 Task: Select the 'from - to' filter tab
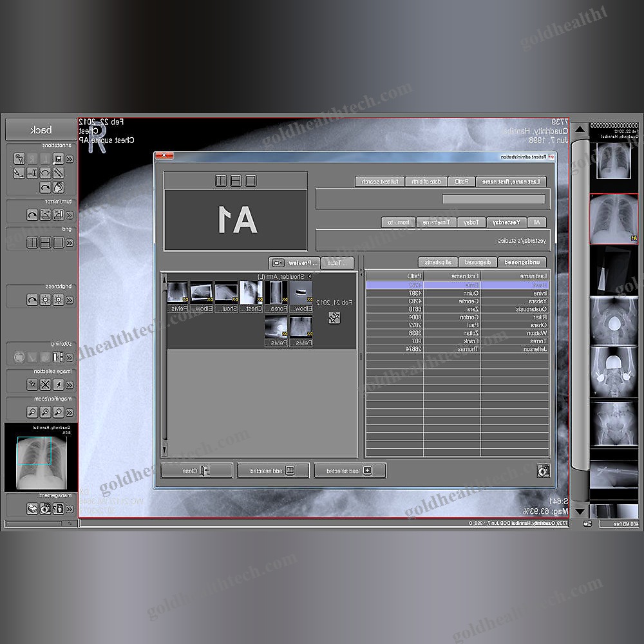399,222
